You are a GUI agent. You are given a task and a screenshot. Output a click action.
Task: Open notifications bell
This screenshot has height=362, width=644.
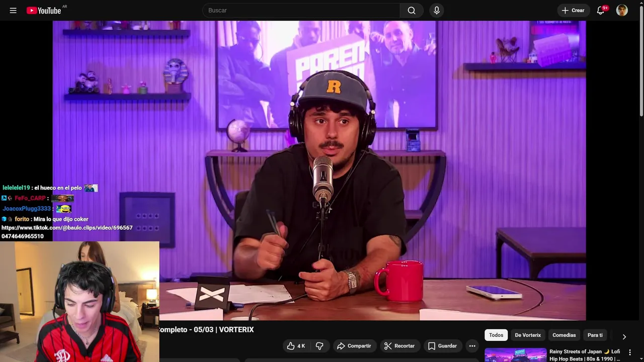pos(601,10)
